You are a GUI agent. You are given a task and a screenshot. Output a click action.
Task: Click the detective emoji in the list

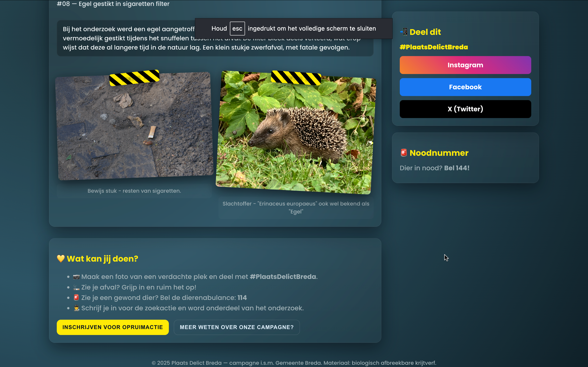pos(76,308)
